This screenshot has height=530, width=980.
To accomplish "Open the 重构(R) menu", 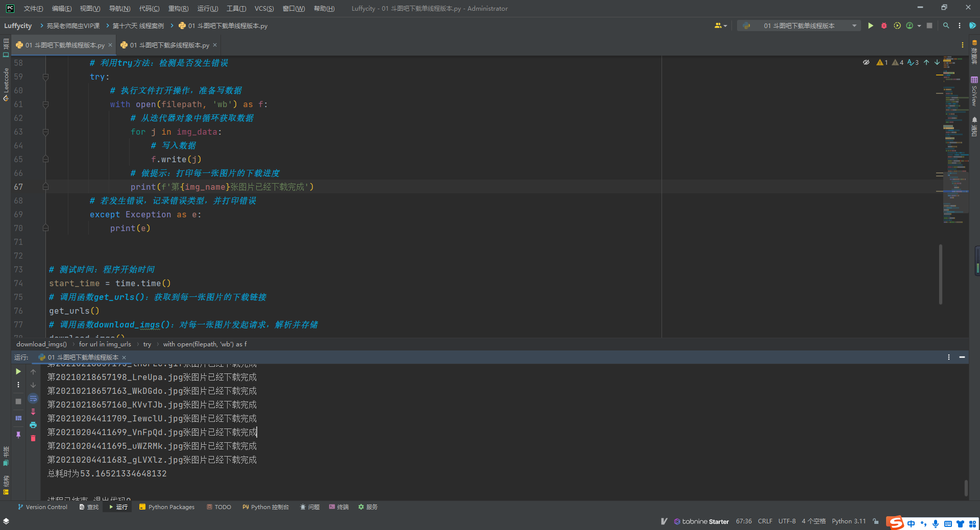I will click(178, 9).
